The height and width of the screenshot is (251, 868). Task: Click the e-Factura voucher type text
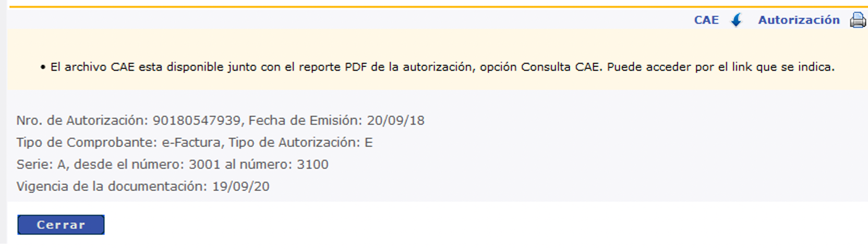tap(192, 143)
